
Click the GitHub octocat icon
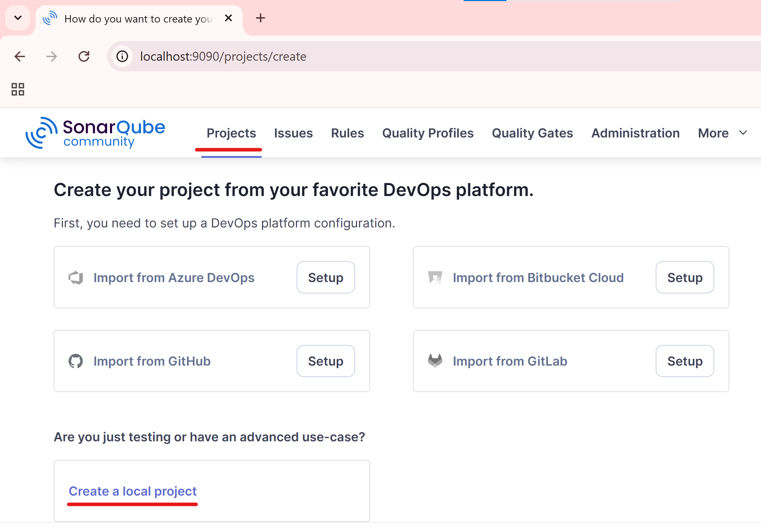click(76, 361)
